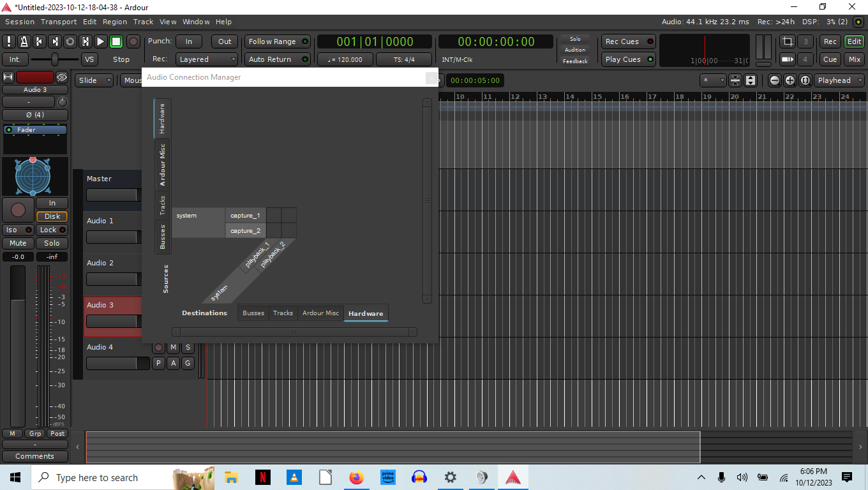Zoom in the timeline with plus icon
This screenshot has width=868, height=490.
click(789, 80)
